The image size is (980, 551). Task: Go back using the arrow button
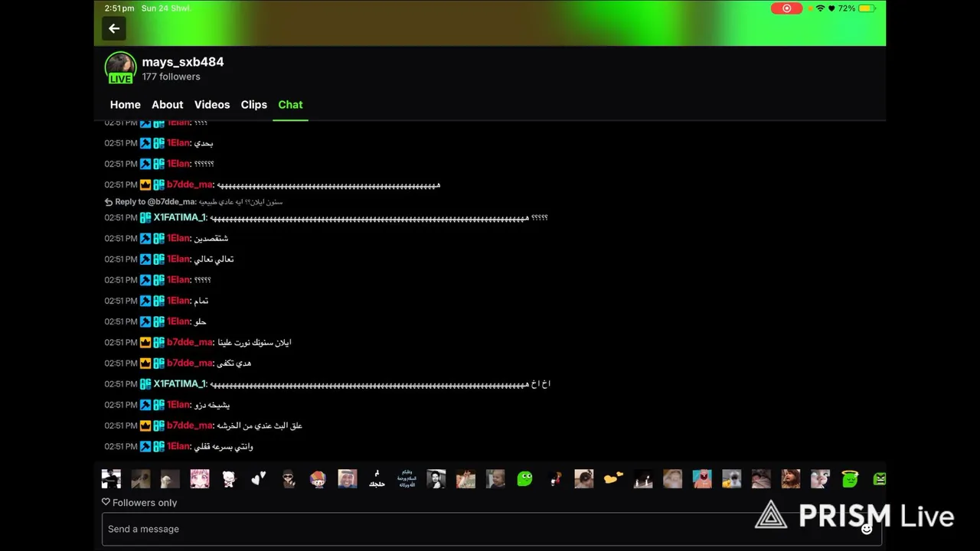pos(114,28)
